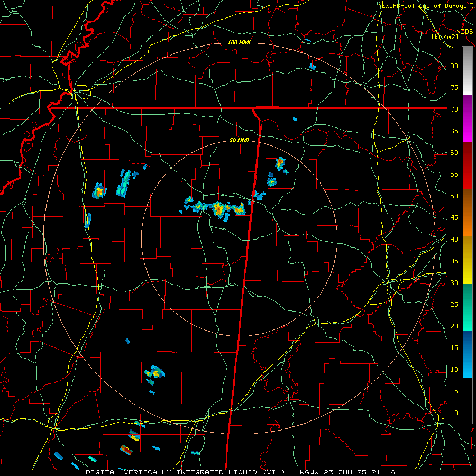Click the "40" value on the color scale
Viewport: 476px width, 476px height.
coord(454,240)
